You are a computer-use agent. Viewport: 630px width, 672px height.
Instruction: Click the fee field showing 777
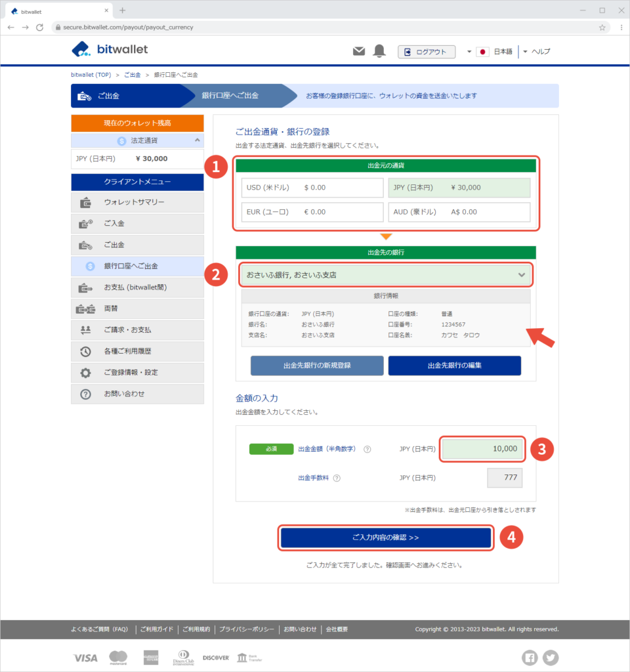point(505,478)
